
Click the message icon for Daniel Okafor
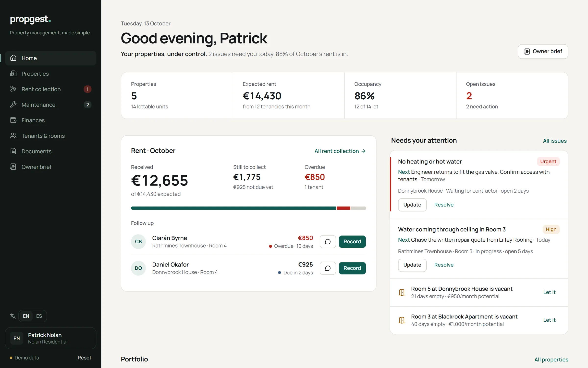328,268
